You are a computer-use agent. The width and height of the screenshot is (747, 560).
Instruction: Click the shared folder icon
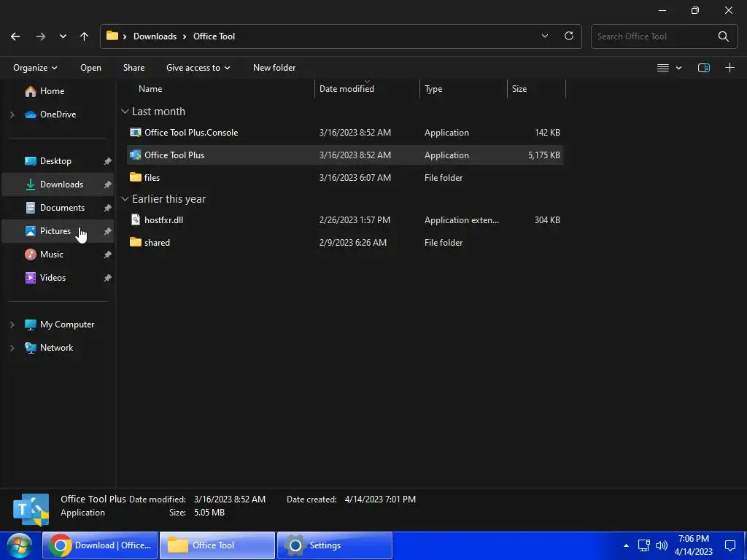coord(136,242)
